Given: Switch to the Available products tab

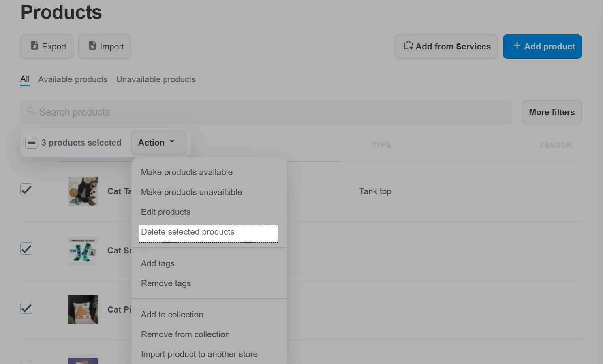Looking at the screenshot, I should click(73, 79).
